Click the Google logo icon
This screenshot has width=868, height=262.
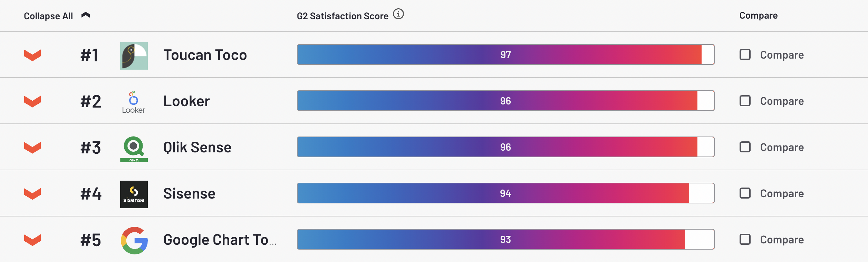134,240
